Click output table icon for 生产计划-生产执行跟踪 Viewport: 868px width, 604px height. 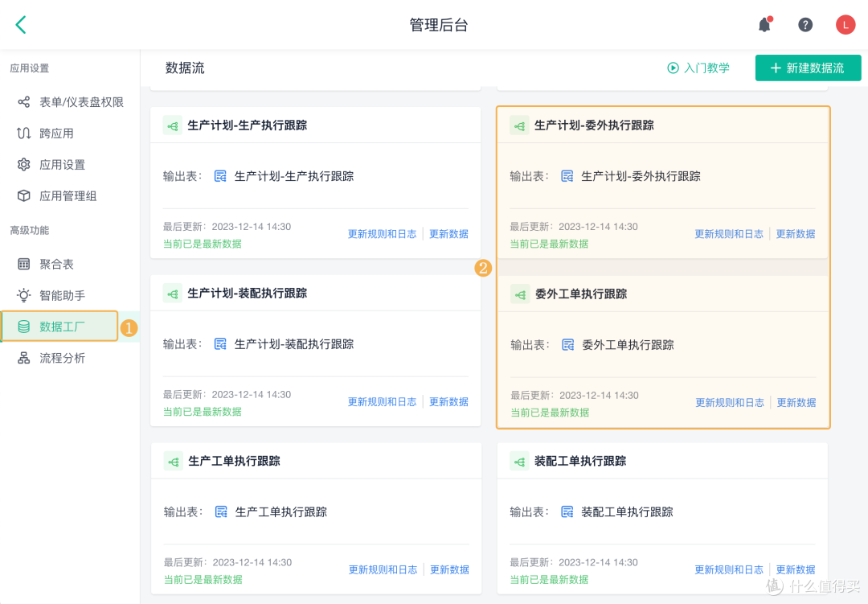click(x=220, y=176)
